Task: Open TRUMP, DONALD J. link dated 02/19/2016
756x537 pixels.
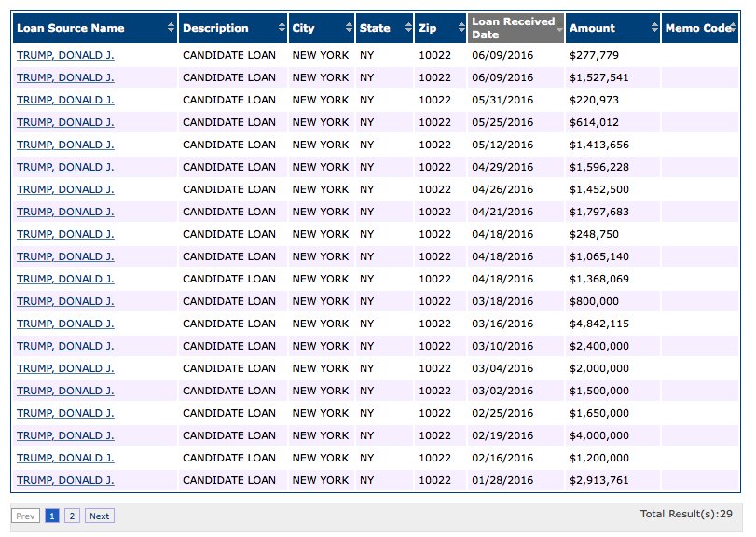Action: click(65, 435)
